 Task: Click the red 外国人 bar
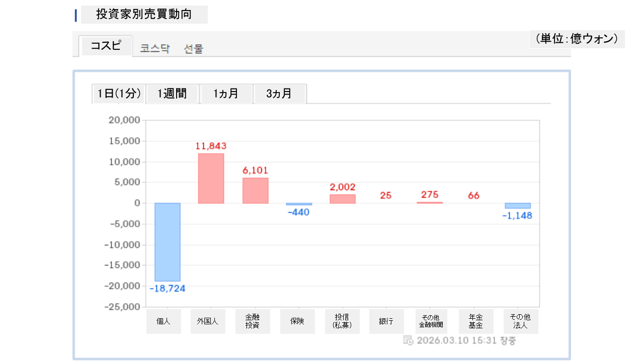211,178
